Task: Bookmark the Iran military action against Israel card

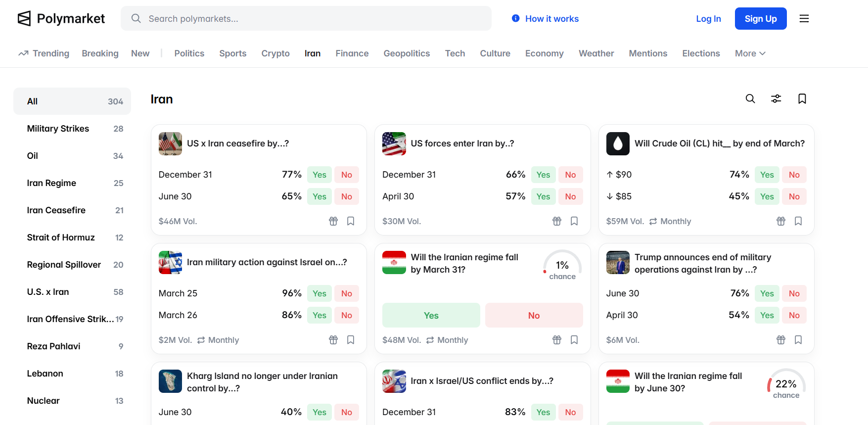Action: coord(351,340)
